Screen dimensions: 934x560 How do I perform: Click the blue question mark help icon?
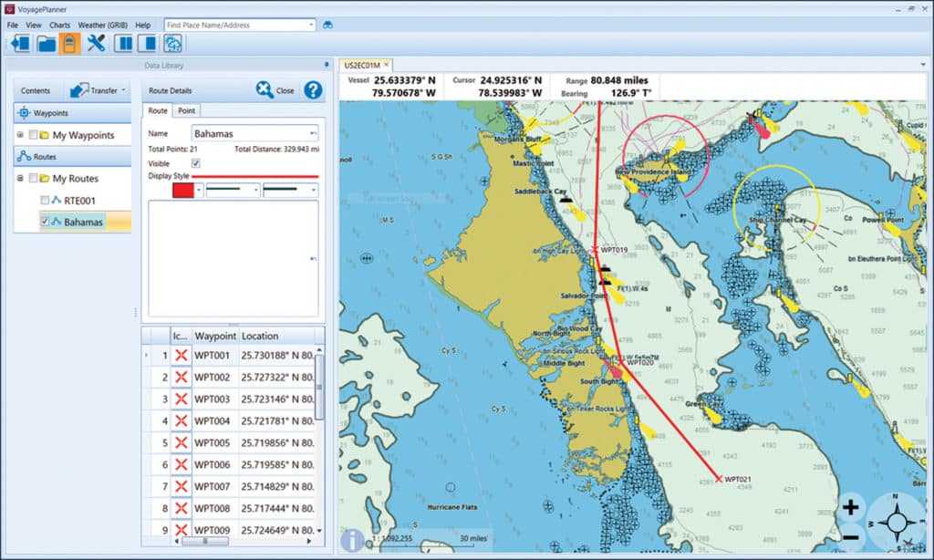(x=313, y=90)
